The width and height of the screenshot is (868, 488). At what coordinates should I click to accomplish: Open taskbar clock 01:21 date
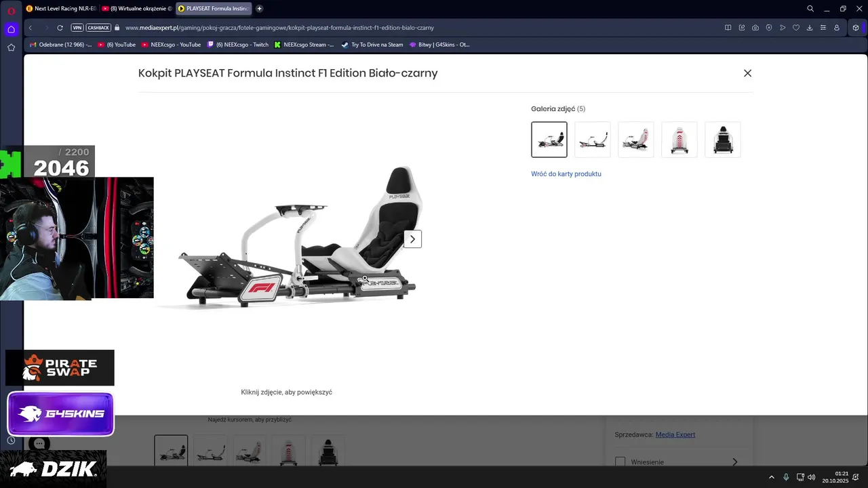coord(835,477)
